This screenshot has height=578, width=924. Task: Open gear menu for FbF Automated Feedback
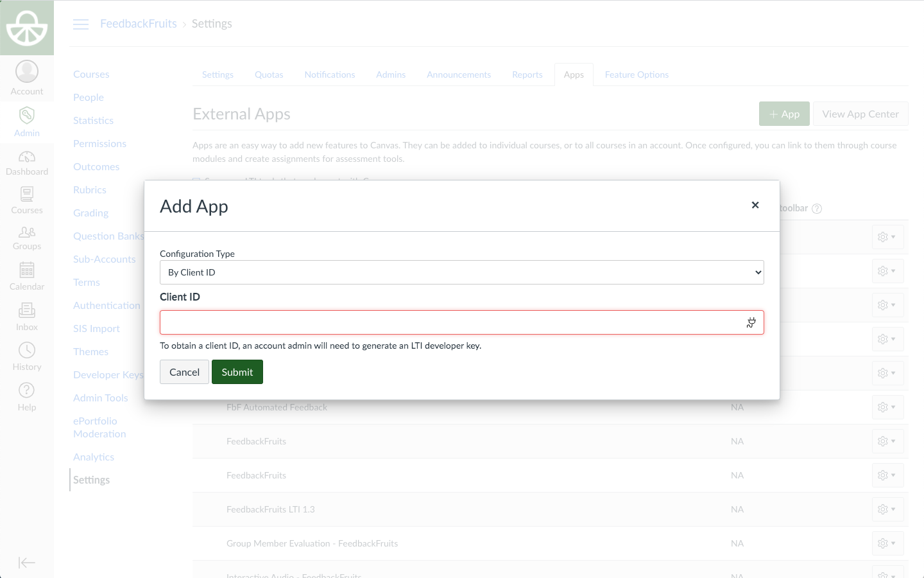887,407
